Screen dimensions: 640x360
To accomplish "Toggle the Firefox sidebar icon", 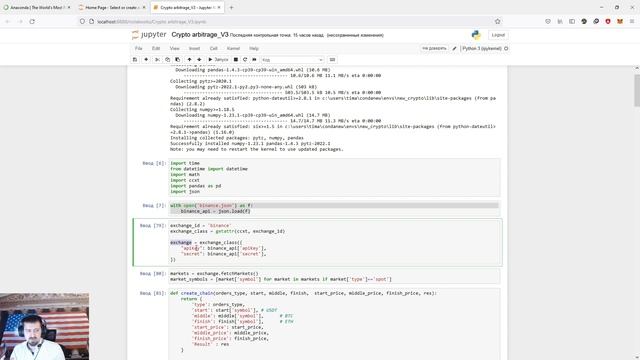I will click(572, 21).
